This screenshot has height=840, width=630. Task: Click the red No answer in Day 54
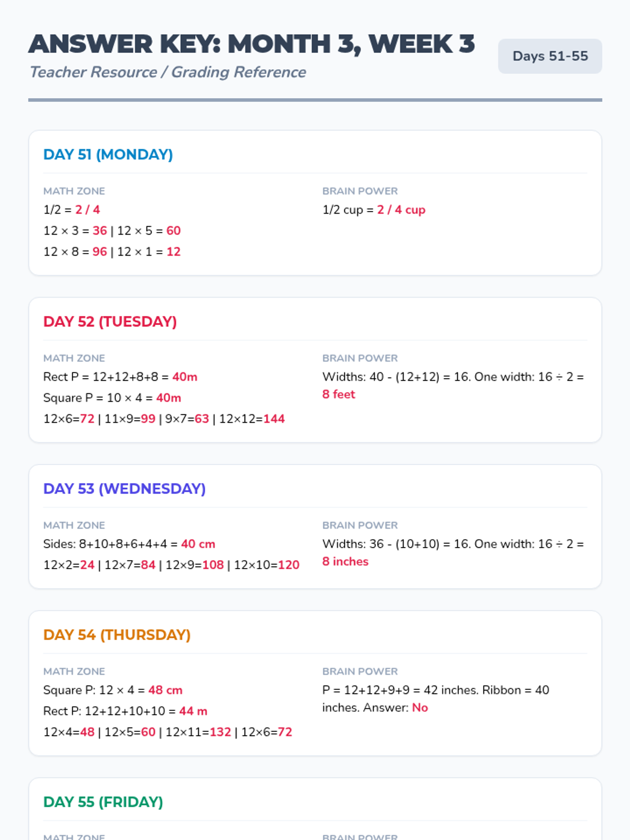pos(420,708)
